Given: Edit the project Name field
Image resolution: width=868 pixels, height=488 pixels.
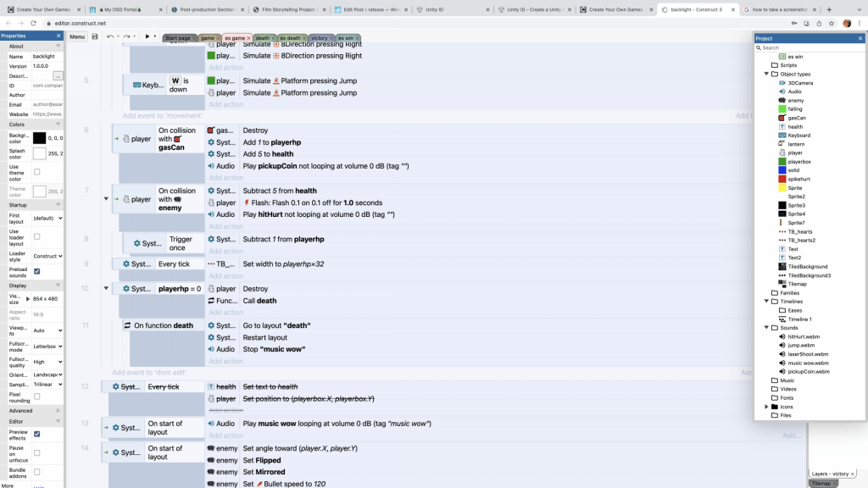Looking at the screenshot, I should pos(47,57).
